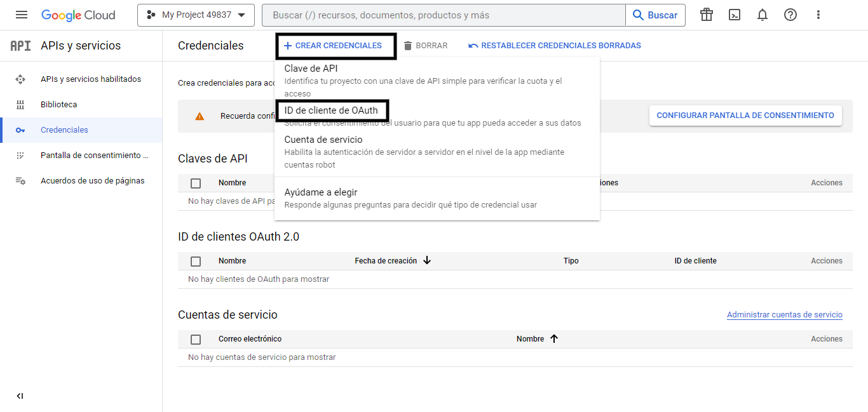Viewport: 868px width, 412px height.
Task: Select all in Claves de API checkbox
Action: coord(196,183)
